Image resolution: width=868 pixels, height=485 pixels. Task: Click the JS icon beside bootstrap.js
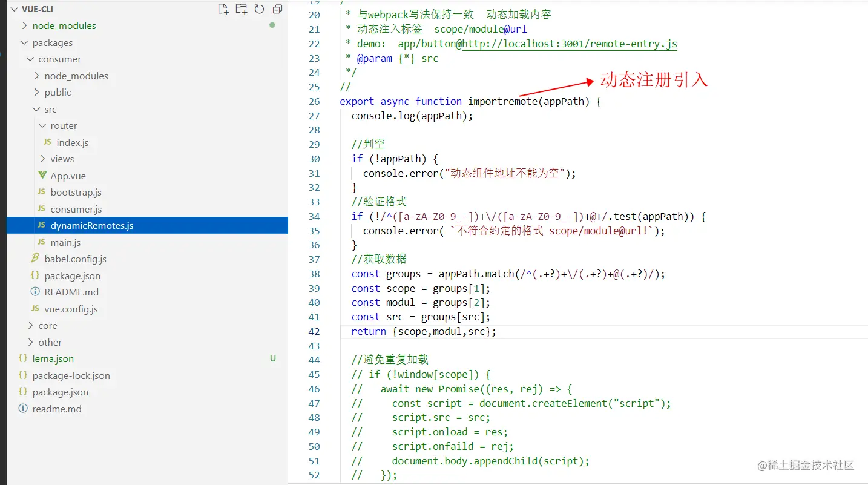click(41, 192)
